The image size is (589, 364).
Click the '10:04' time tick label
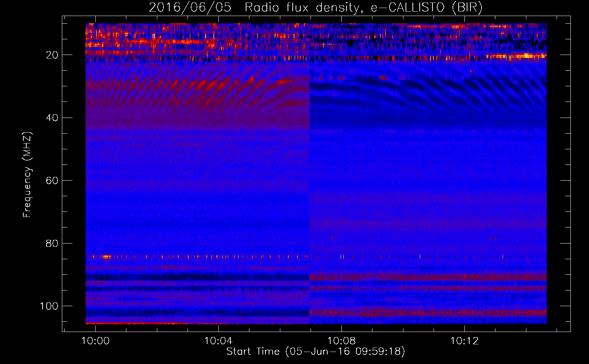pyautogui.click(x=218, y=341)
